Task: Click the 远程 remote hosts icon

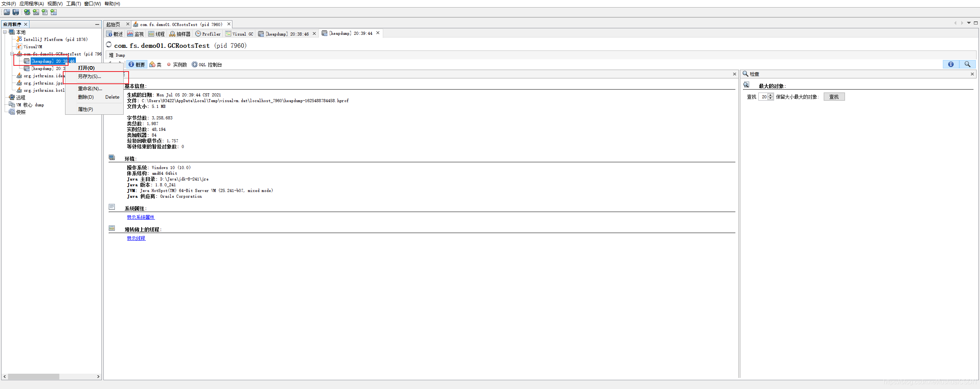Action: pyautogui.click(x=12, y=98)
